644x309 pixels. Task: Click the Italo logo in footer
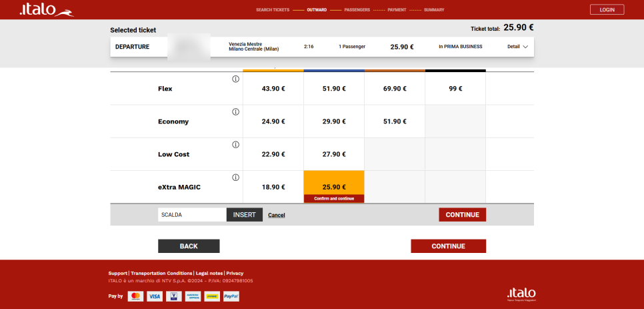(521, 294)
